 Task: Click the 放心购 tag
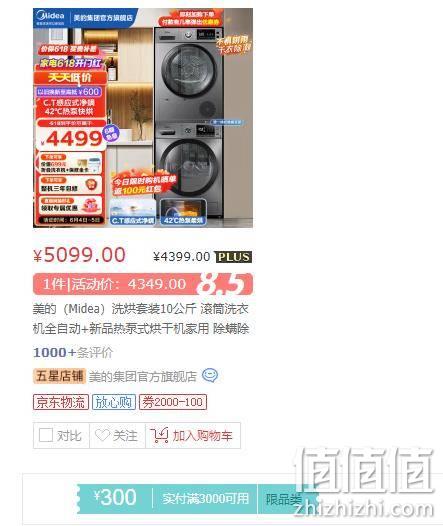coord(114,402)
